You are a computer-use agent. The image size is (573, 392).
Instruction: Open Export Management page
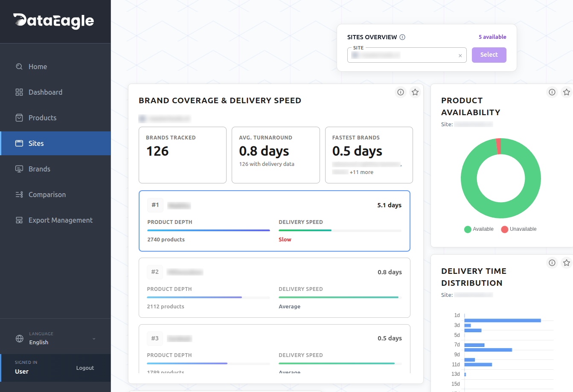coord(60,220)
